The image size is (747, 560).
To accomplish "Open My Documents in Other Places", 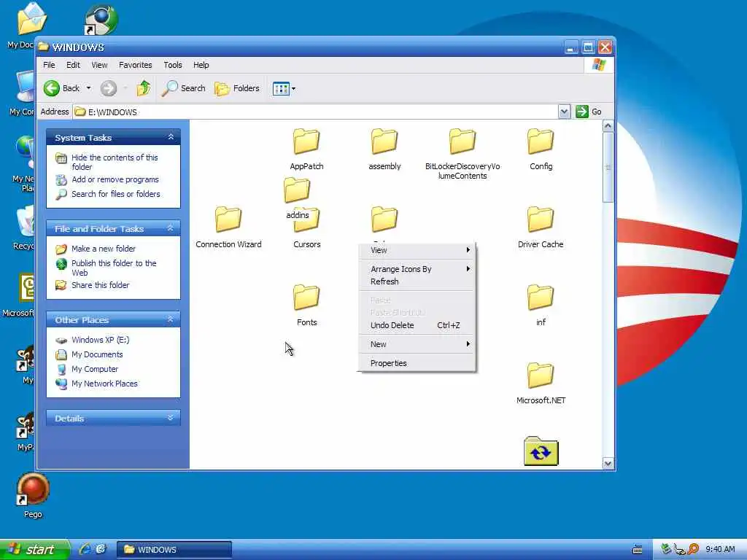I will tap(97, 354).
